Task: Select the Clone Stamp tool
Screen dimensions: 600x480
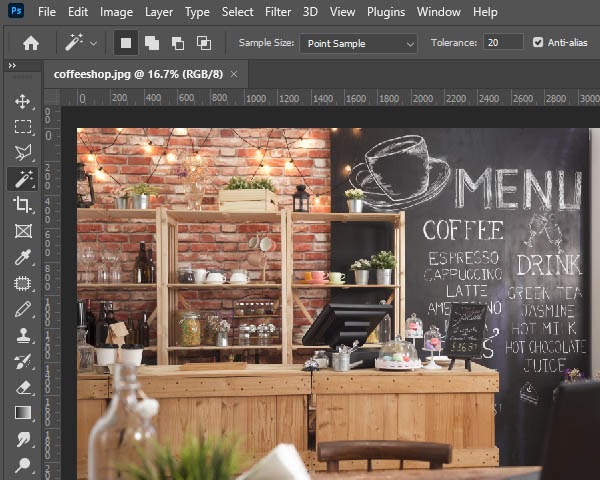Action: (x=23, y=335)
